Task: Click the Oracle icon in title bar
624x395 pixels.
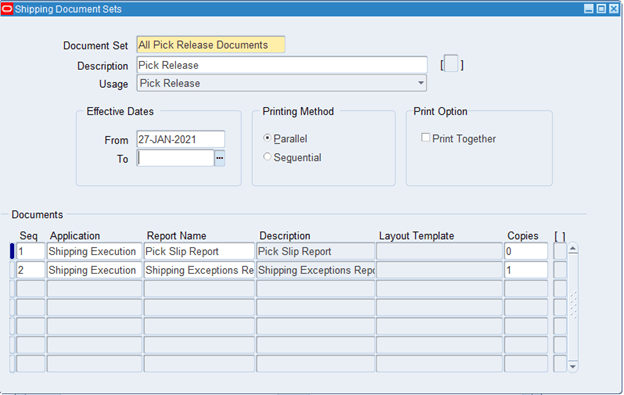Action: (x=7, y=9)
